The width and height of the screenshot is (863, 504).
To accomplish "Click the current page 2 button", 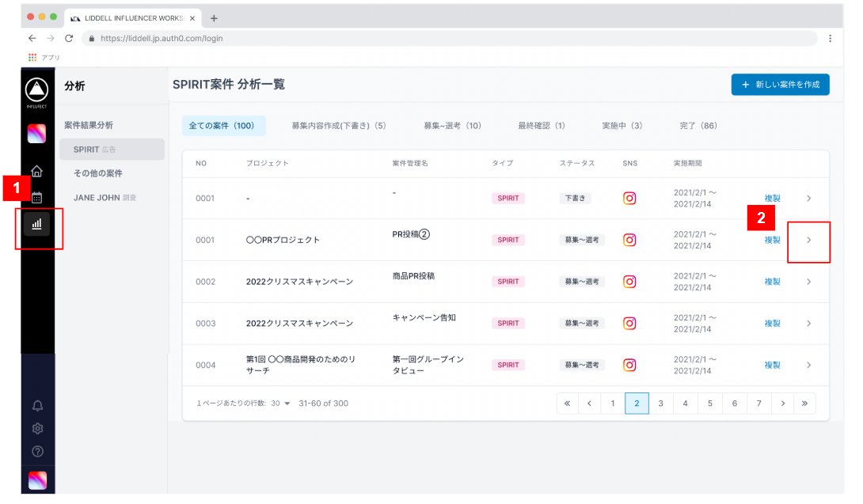I will tap(637, 404).
